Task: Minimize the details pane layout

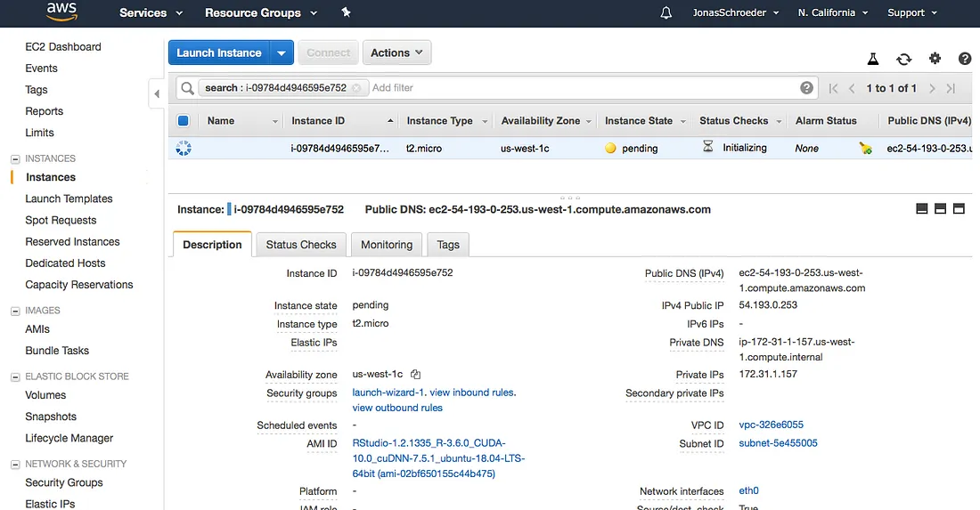Action: tap(921, 208)
